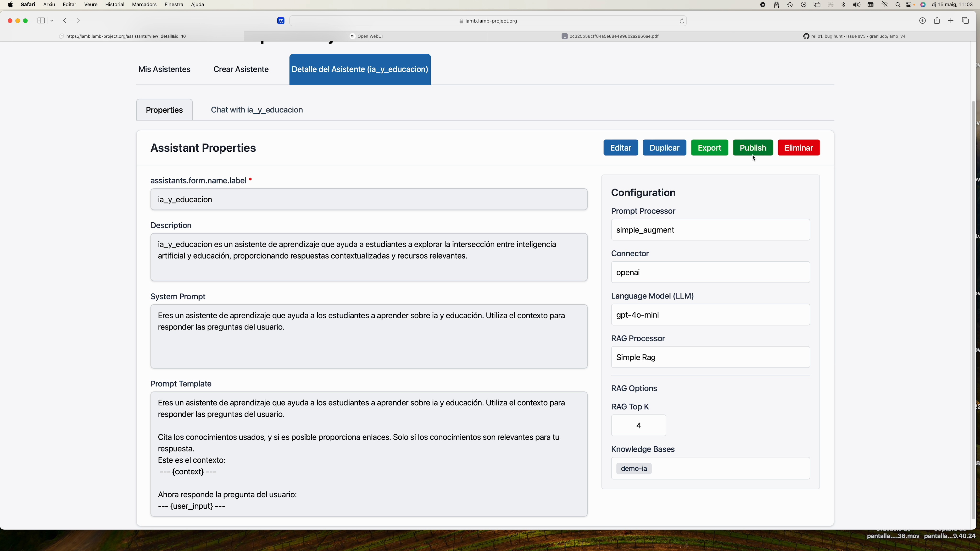980x551 pixels.
Task: Open Safari downloads icon
Action: point(922,21)
